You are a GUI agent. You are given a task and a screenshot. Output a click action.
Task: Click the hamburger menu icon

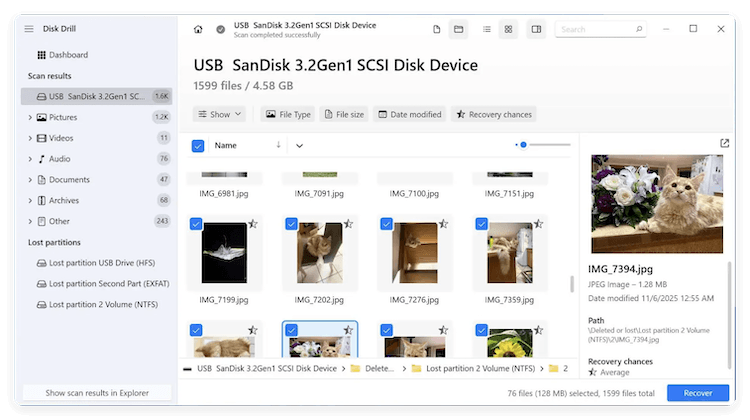29,28
